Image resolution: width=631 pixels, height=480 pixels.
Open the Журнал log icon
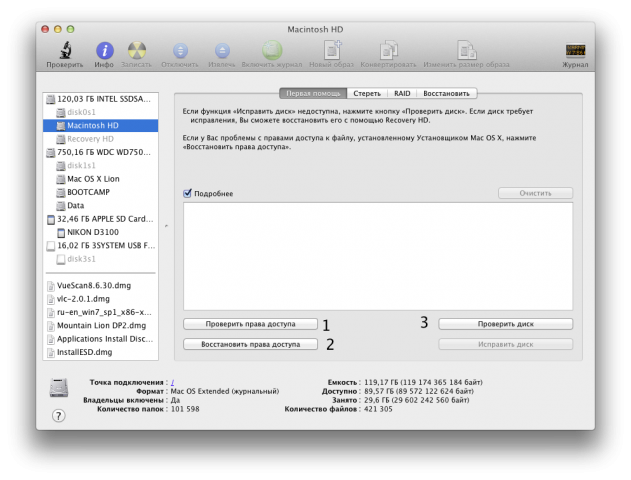575,50
